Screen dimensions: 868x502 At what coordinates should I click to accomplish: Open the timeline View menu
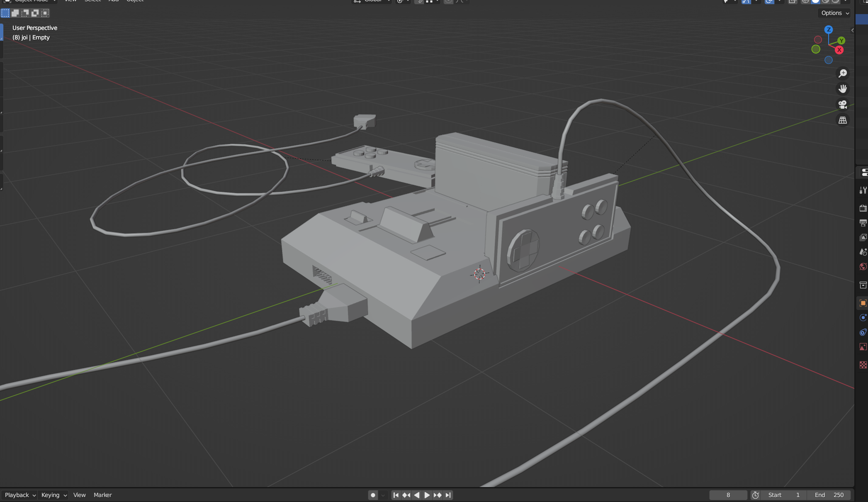pos(79,495)
